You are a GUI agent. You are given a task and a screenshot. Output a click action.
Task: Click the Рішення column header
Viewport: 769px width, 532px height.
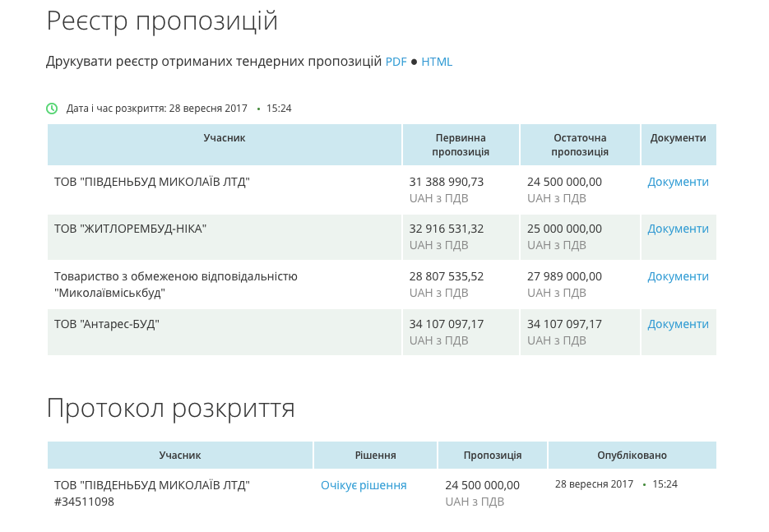(x=375, y=455)
